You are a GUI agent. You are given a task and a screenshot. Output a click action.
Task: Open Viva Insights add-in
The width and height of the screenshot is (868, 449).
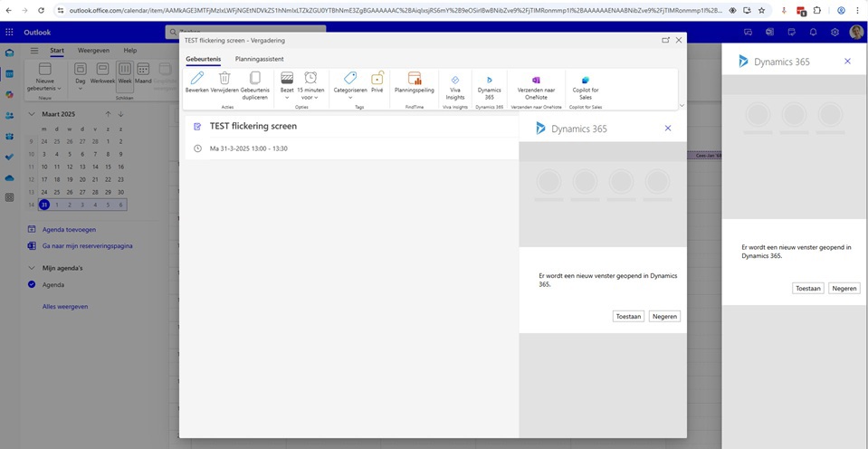455,88
